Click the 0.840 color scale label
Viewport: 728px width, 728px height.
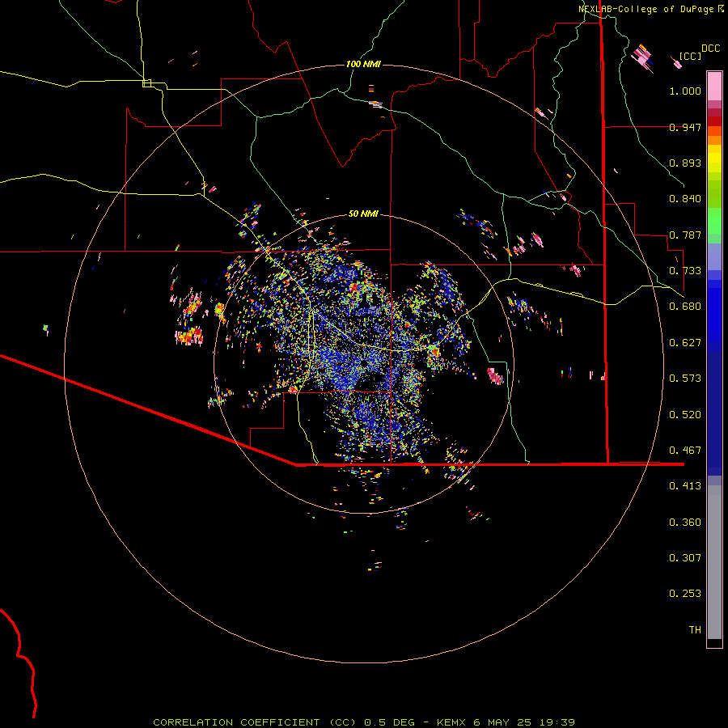[685, 199]
